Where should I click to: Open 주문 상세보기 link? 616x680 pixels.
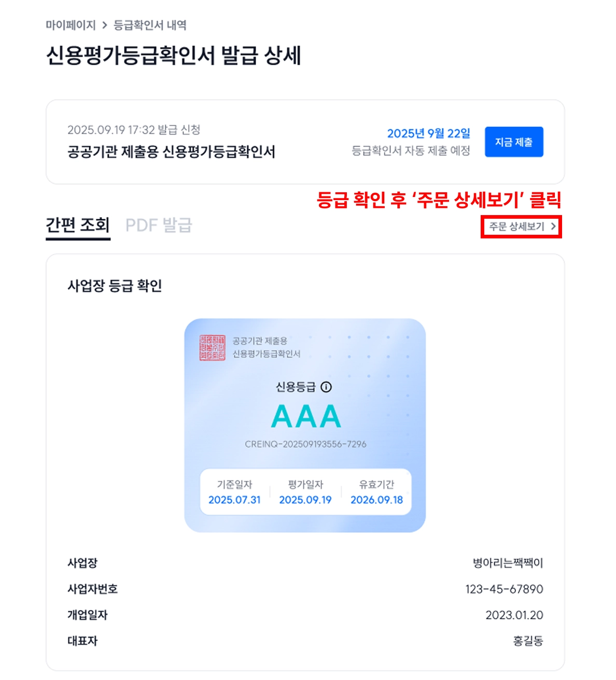point(522,226)
